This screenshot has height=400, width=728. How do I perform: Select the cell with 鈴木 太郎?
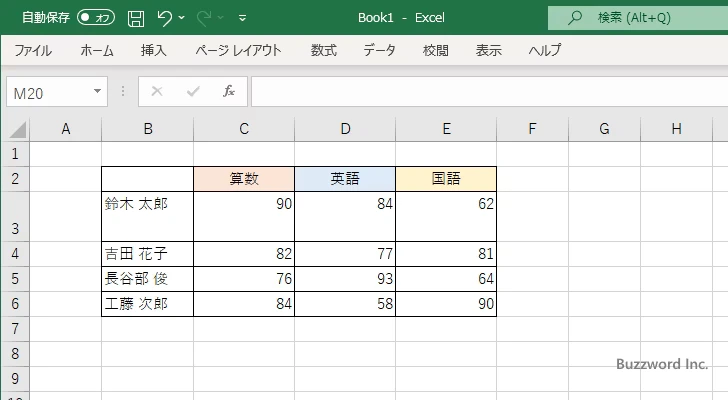pos(148,216)
